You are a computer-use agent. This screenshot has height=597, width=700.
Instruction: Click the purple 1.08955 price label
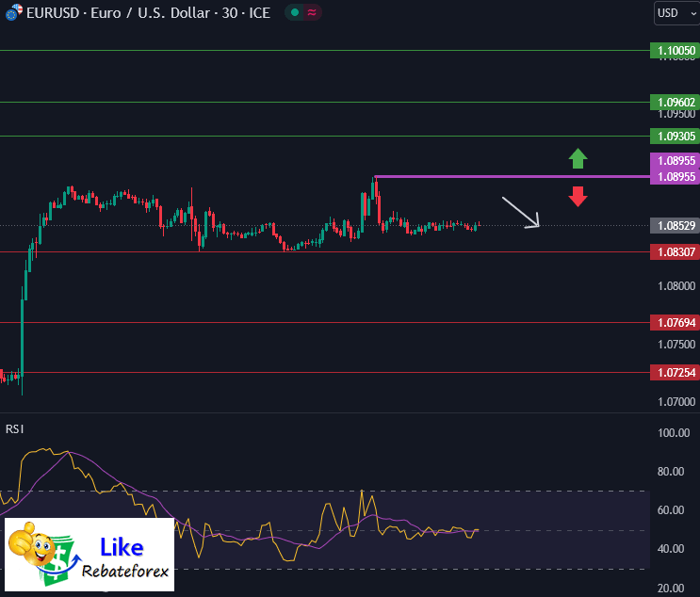(674, 176)
